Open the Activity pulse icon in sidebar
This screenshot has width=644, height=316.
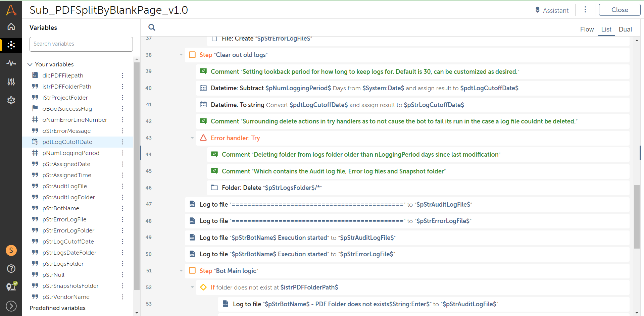[11, 63]
